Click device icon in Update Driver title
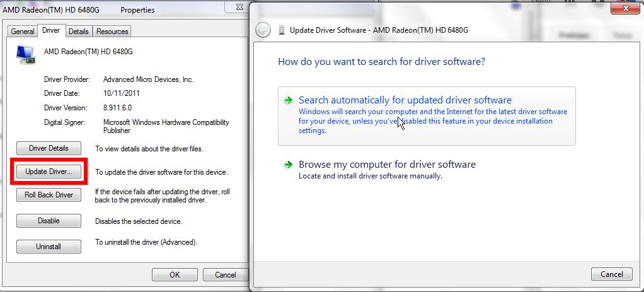The image size is (644, 292). [x=281, y=30]
